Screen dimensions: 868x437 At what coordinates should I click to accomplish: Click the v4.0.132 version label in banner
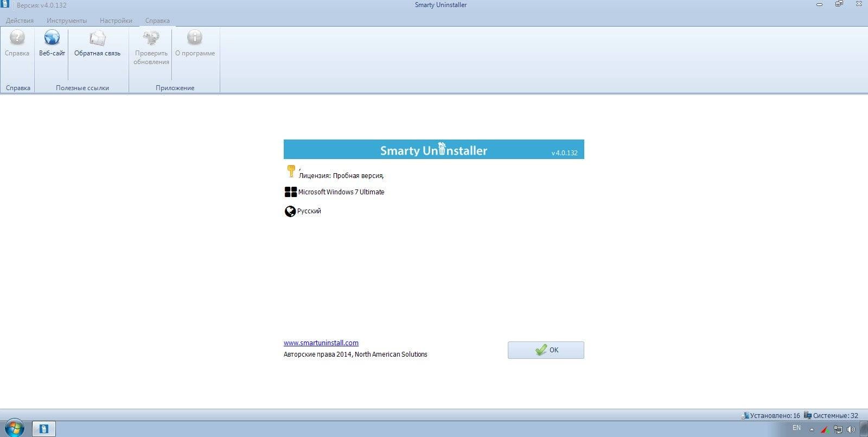click(x=564, y=153)
